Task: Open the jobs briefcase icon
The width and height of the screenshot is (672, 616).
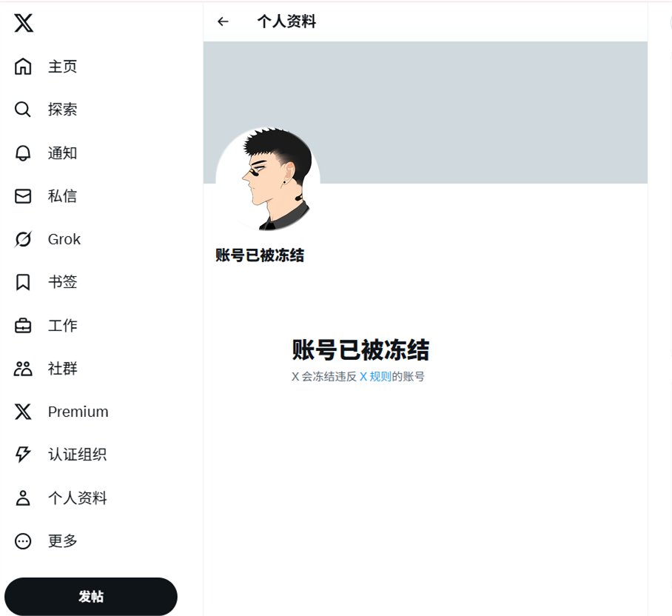Action: point(23,325)
